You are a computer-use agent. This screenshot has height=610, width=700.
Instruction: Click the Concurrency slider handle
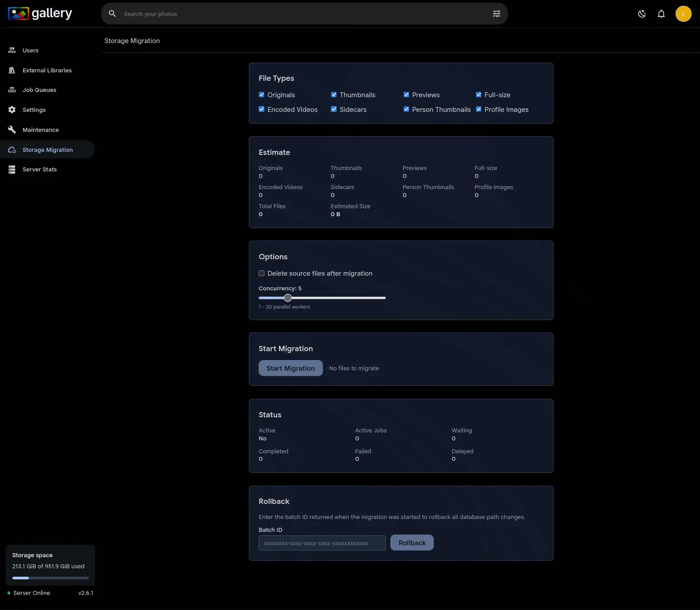(x=288, y=298)
